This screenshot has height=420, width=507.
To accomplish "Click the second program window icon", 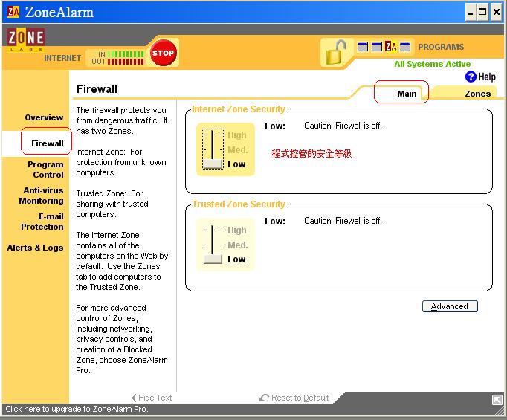I will point(376,48).
